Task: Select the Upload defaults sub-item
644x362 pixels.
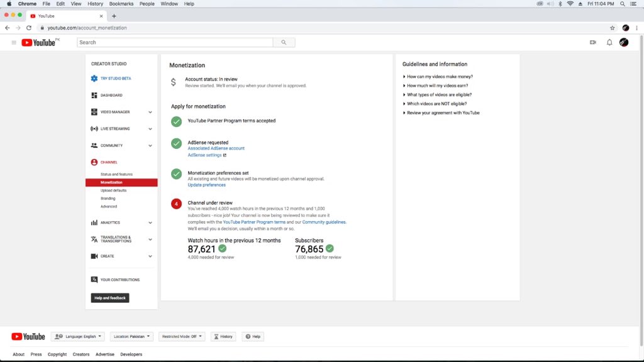Action: (113, 190)
